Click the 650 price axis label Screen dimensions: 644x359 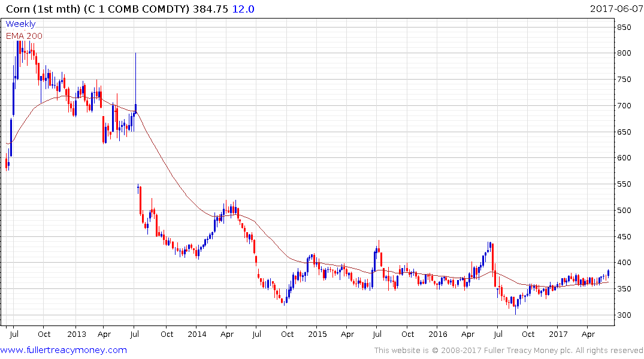tap(624, 132)
